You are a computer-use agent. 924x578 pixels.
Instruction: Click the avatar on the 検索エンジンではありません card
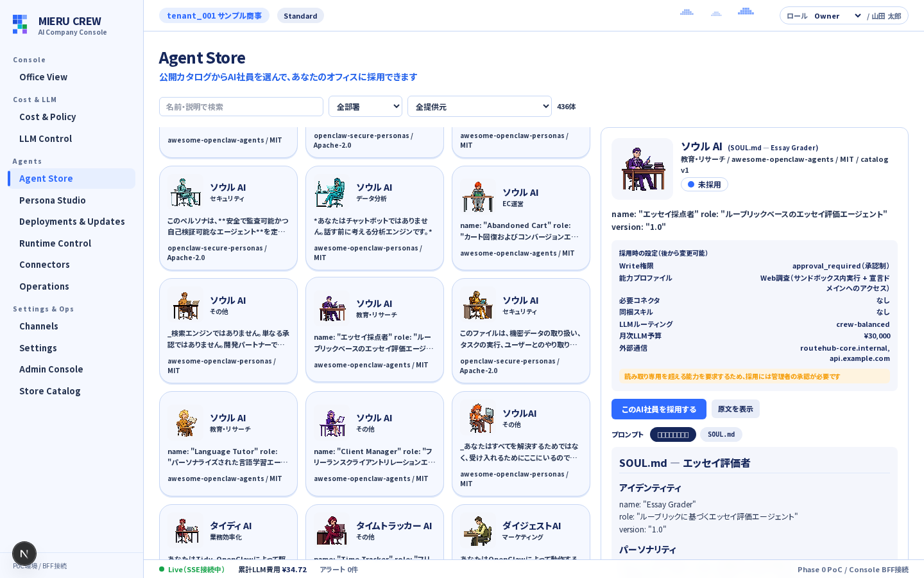click(185, 305)
